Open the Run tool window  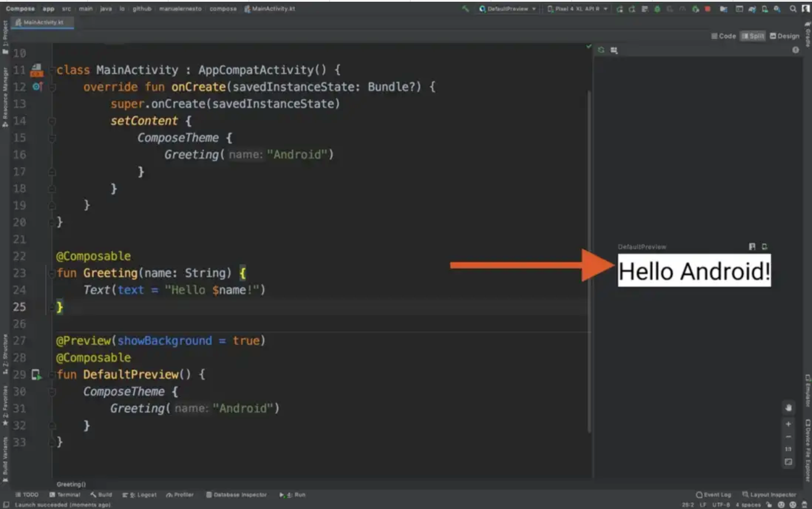coord(292,495)
